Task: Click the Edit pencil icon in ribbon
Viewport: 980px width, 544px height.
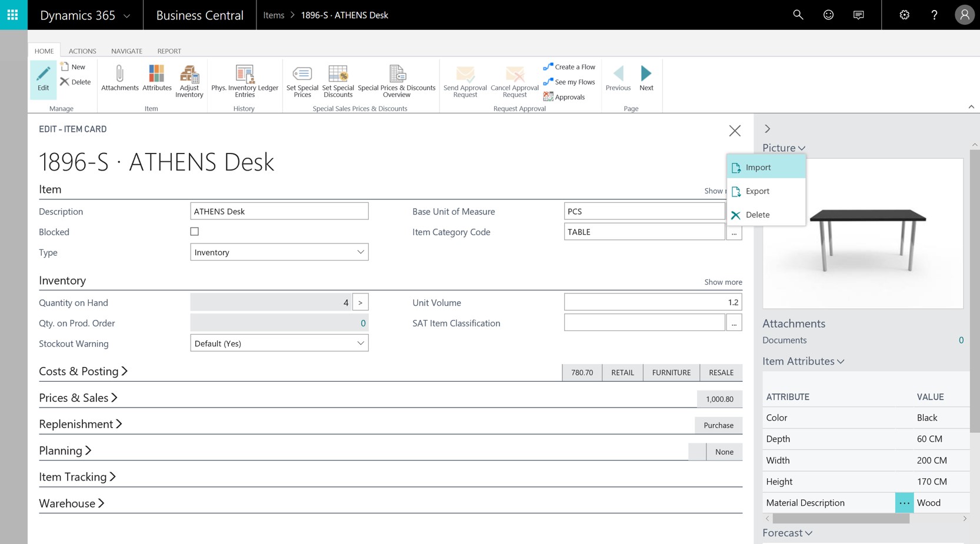Action: pyautogui.click(x=44, y=79)
